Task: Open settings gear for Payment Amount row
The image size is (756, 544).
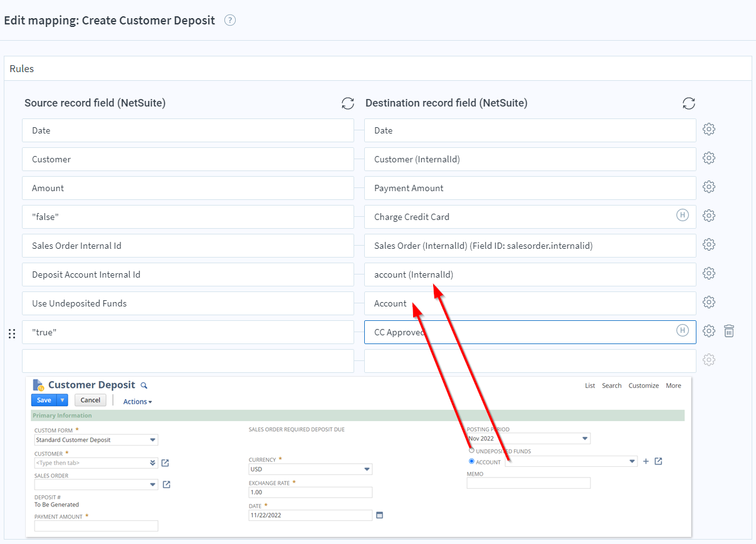Action: [x=709, y=187]
